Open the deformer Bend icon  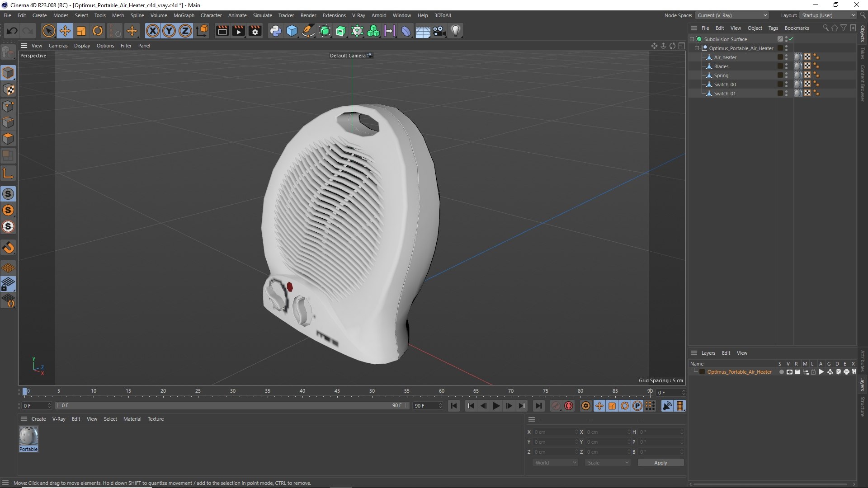click(x=406, y=31)
